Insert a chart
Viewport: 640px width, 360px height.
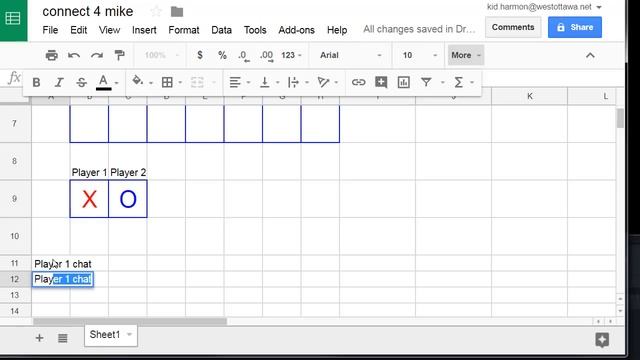(404, 82)
